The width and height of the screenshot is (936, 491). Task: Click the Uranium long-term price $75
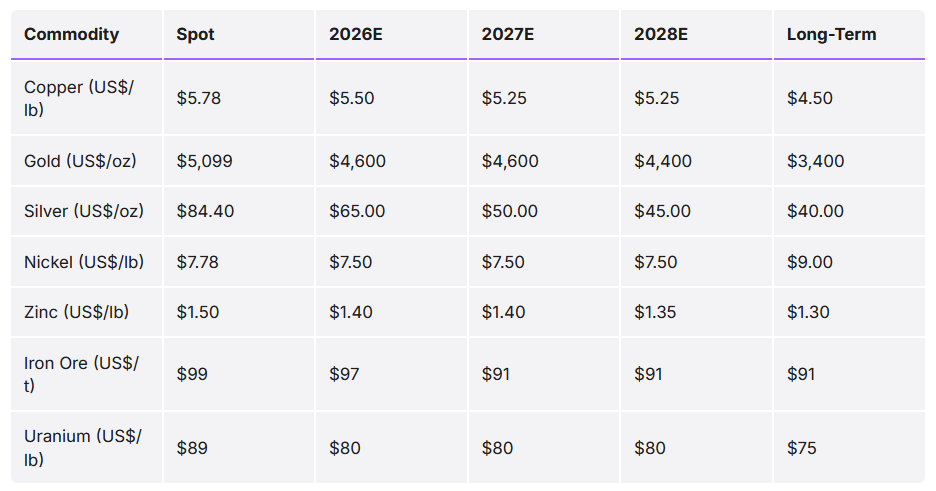coord(801,447)
